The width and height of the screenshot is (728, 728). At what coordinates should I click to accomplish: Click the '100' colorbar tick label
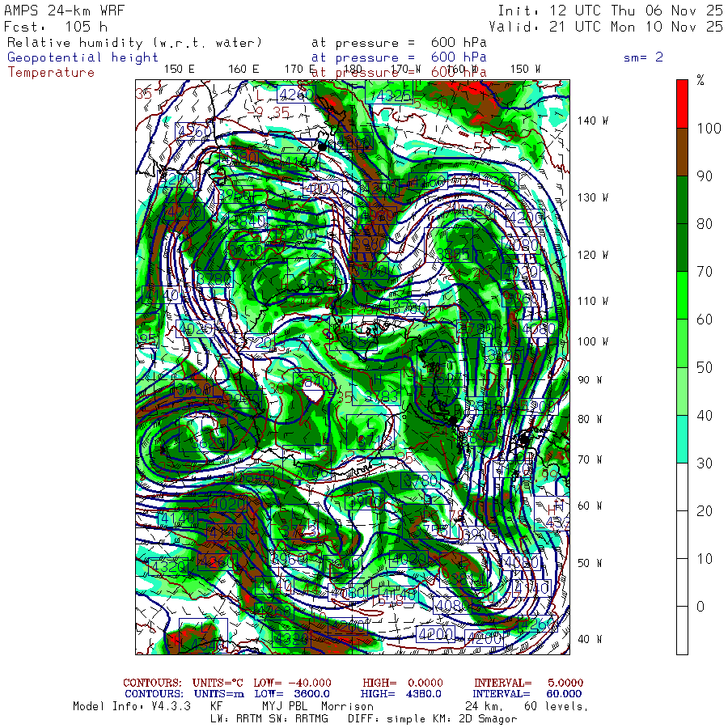tap(709, 128)
